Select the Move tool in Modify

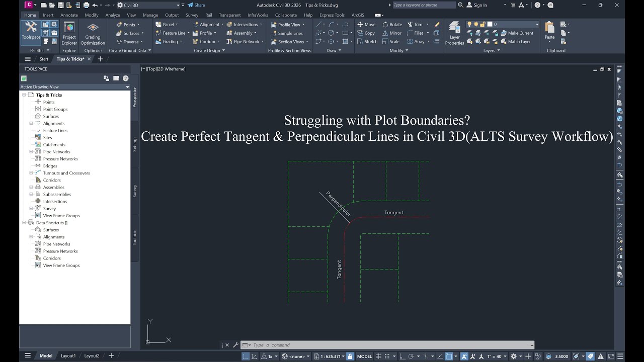pos(366,24)
